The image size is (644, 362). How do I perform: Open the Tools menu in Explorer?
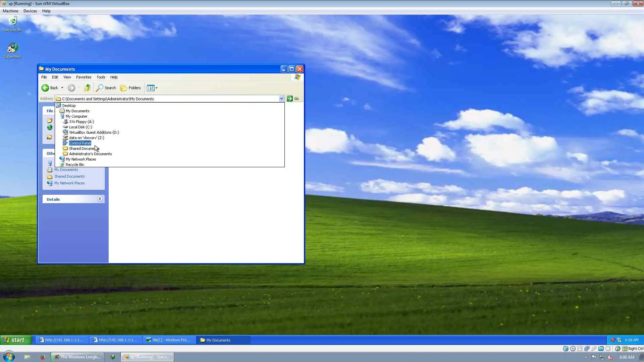[101, 77]
